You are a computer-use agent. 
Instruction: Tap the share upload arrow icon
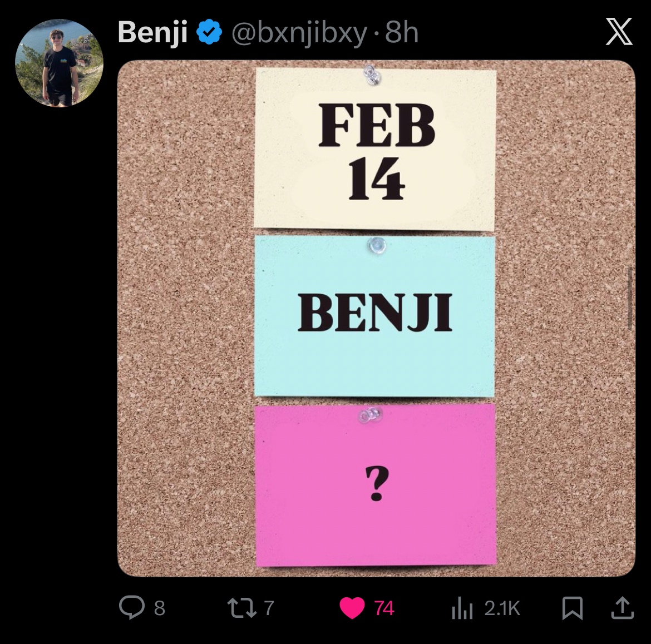point(622,608)
